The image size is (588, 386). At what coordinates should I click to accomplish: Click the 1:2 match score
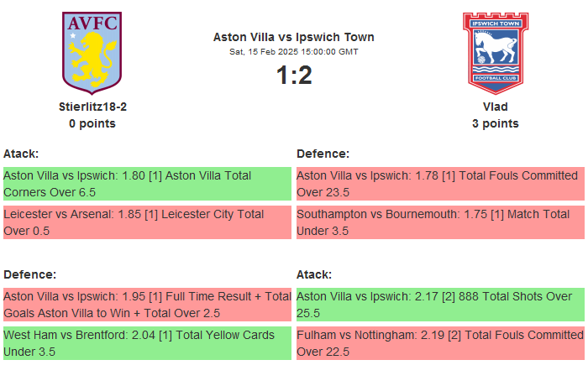(x=293, y=76)
